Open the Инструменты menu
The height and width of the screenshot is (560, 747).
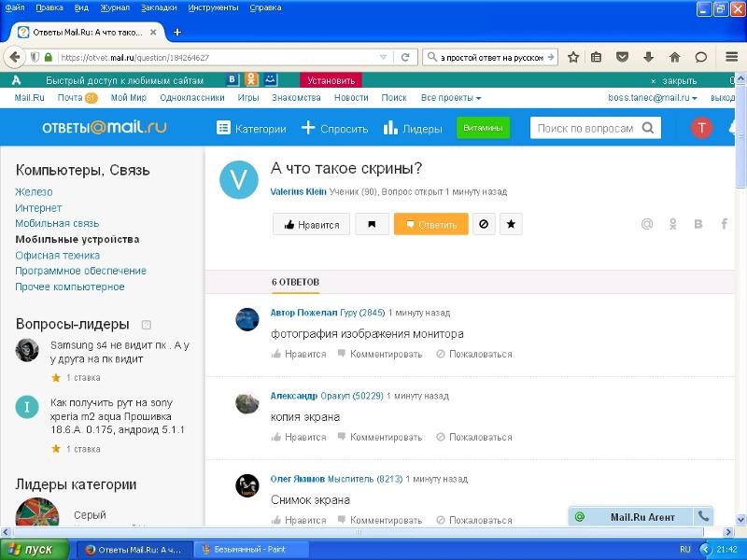[x=213, y=7]
